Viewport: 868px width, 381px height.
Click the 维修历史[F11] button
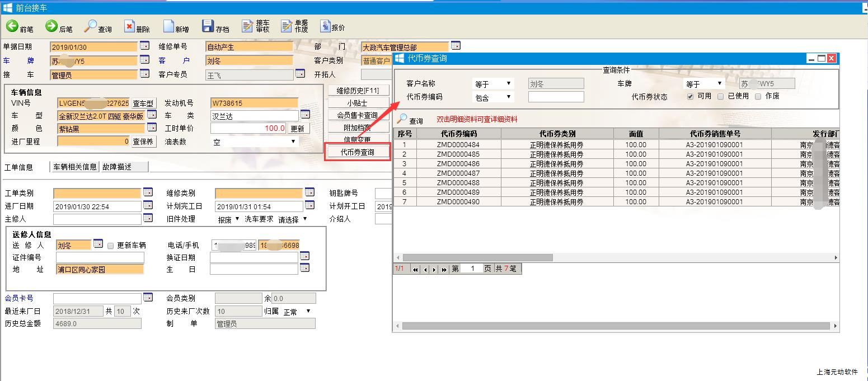(358, 91)
